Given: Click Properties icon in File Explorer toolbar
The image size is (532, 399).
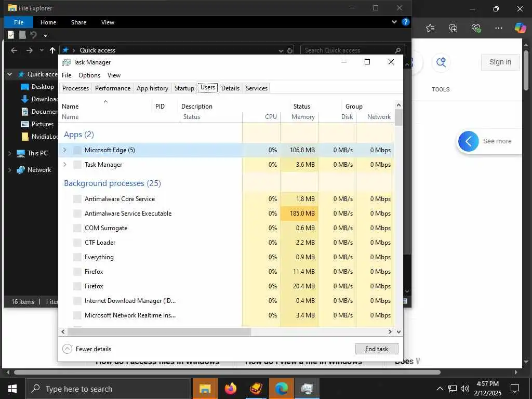Looking at the screenshot, I should [11, 35].
